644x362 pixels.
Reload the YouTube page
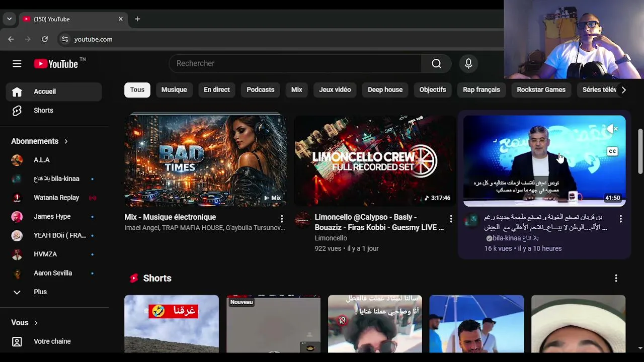(x=45, y=39)
